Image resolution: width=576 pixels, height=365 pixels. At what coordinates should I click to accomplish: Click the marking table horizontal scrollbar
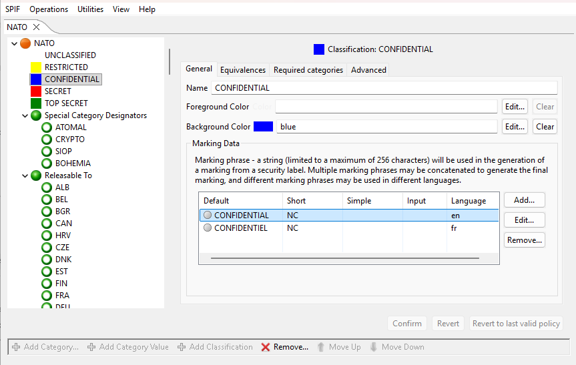coord(345,258)
